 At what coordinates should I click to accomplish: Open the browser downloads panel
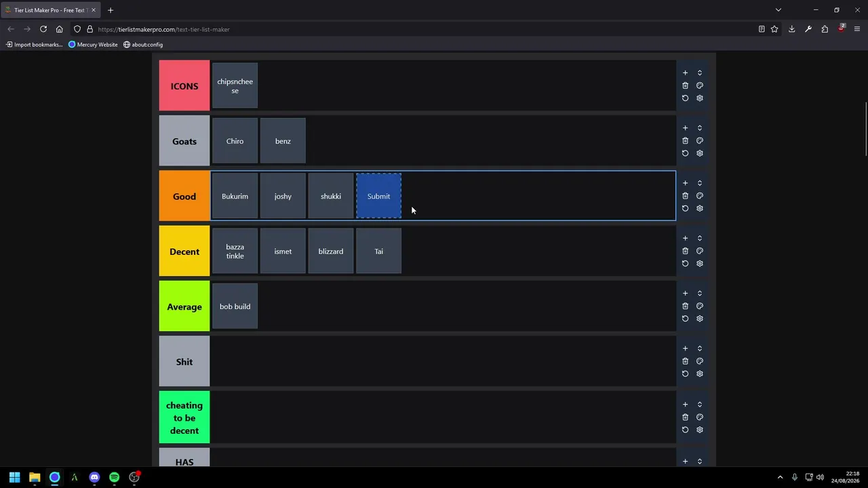tap(791, 29)
